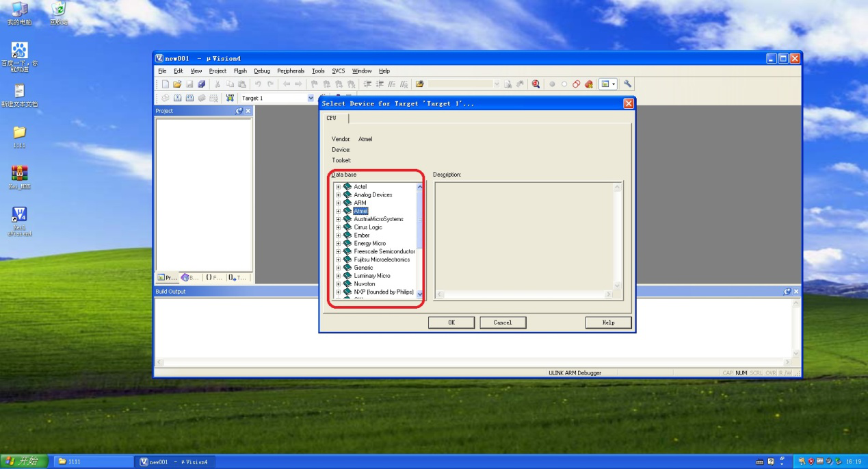
Task: Select AustriaMicroSystems in vendor list
Action: point(378,219)
